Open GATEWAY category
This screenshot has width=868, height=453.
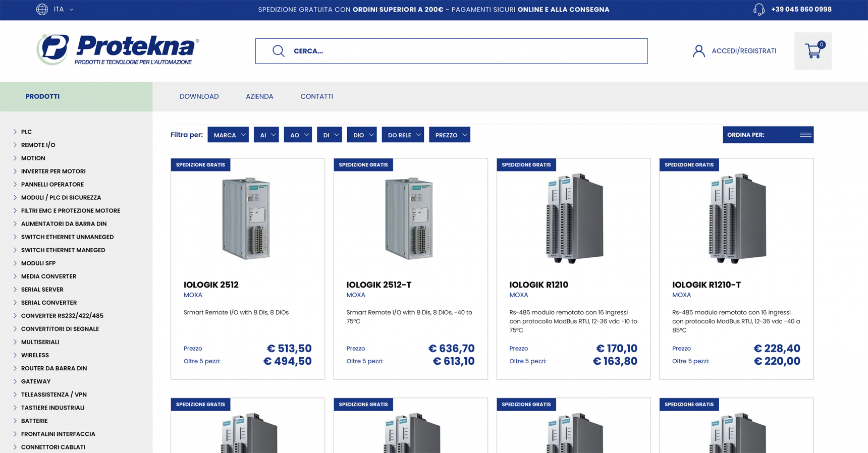pyautogui.click(x=35, y=381)
